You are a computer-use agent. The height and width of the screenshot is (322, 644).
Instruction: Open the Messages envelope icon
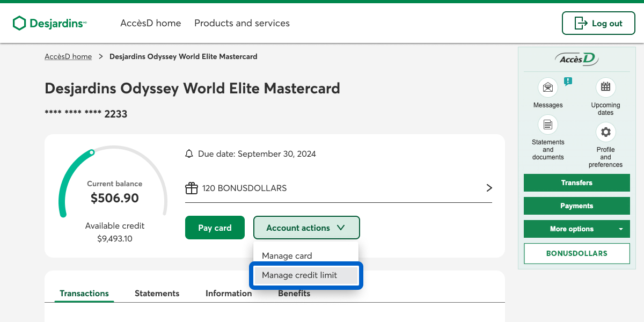coord(548,87)
